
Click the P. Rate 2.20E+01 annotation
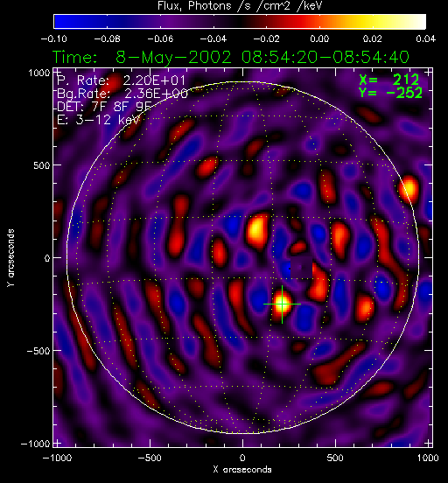point(122,80)
